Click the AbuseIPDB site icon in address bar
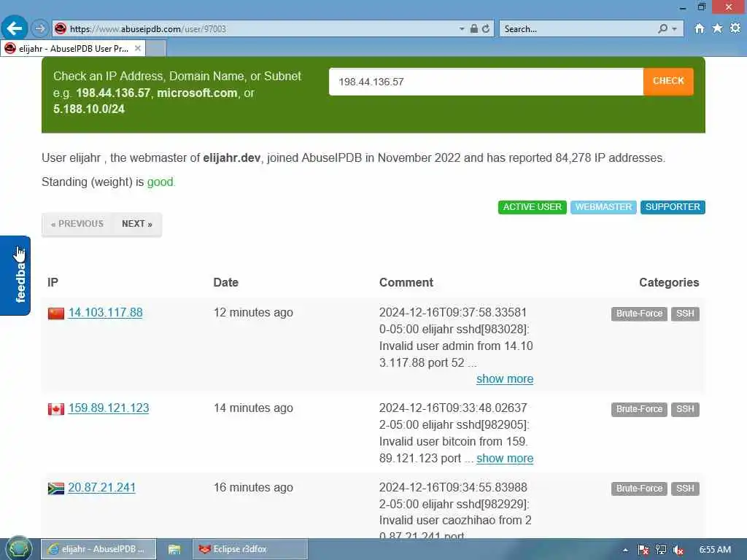The width and height of the screenshot is (747, 560). pos(60,28)
